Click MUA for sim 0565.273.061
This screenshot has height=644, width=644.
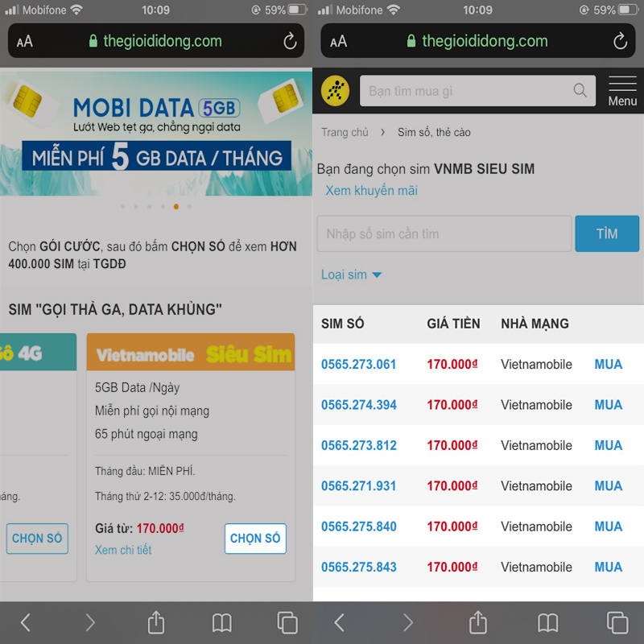609,365
